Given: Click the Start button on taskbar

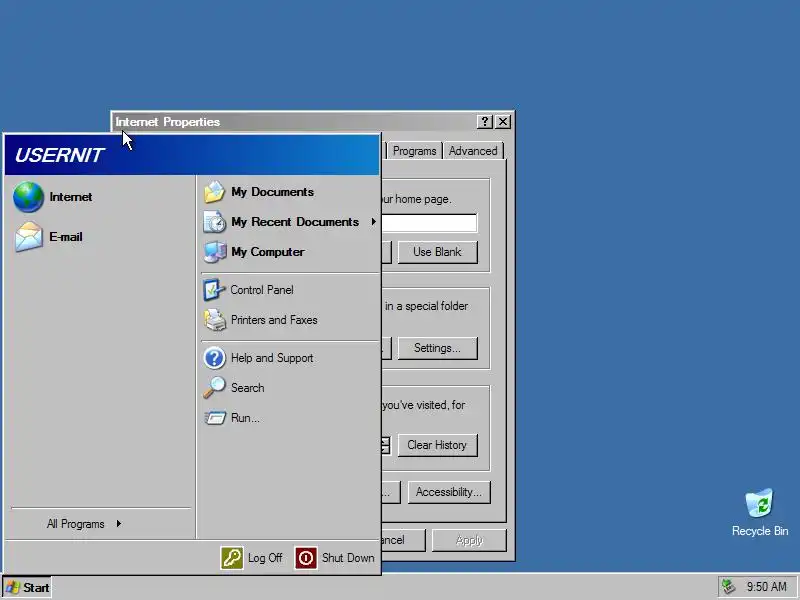Looking at the screenshot, I should [x=27, y=587].
